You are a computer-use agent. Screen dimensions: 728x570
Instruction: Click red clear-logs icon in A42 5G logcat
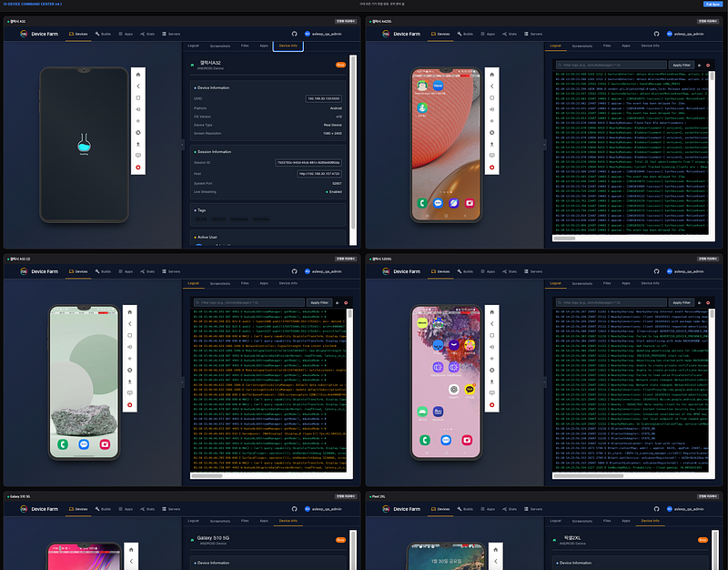tap(708, 65)
